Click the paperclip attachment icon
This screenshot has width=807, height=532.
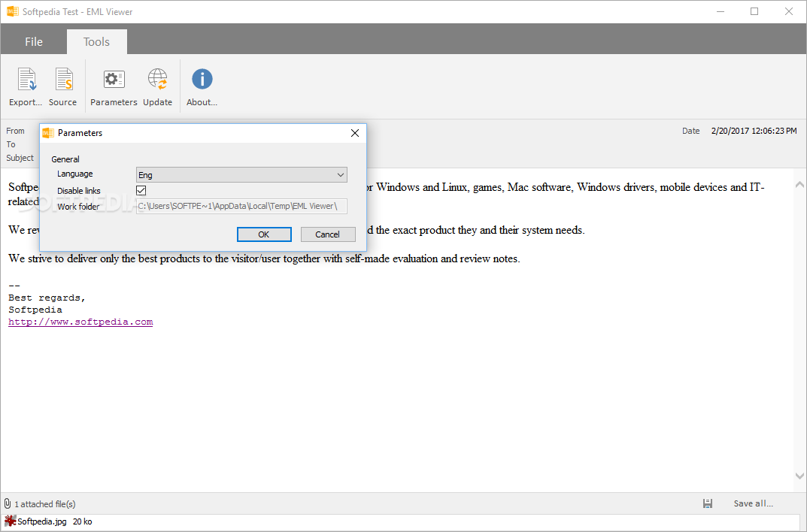click(8, 503)
